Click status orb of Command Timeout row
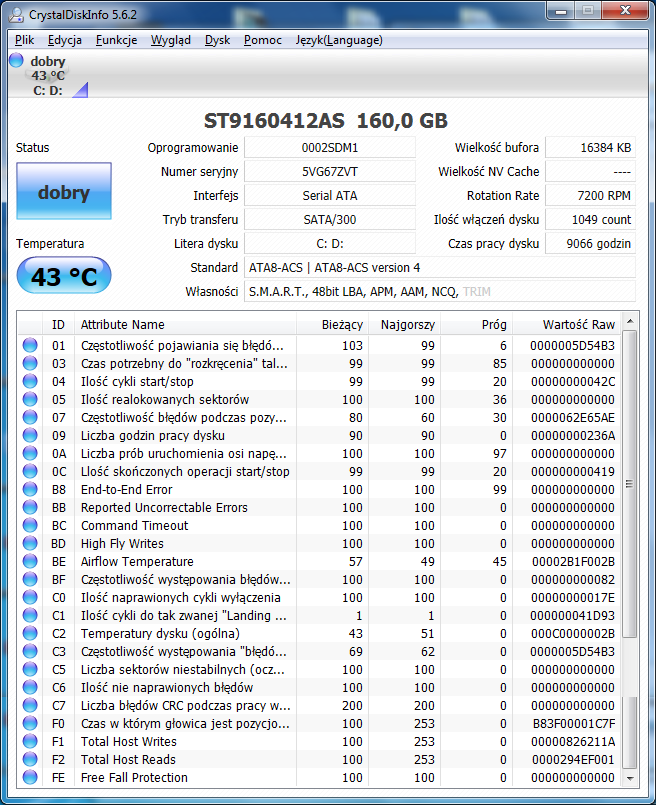Viewport: 656px width, 805px height. click(30, 525)
